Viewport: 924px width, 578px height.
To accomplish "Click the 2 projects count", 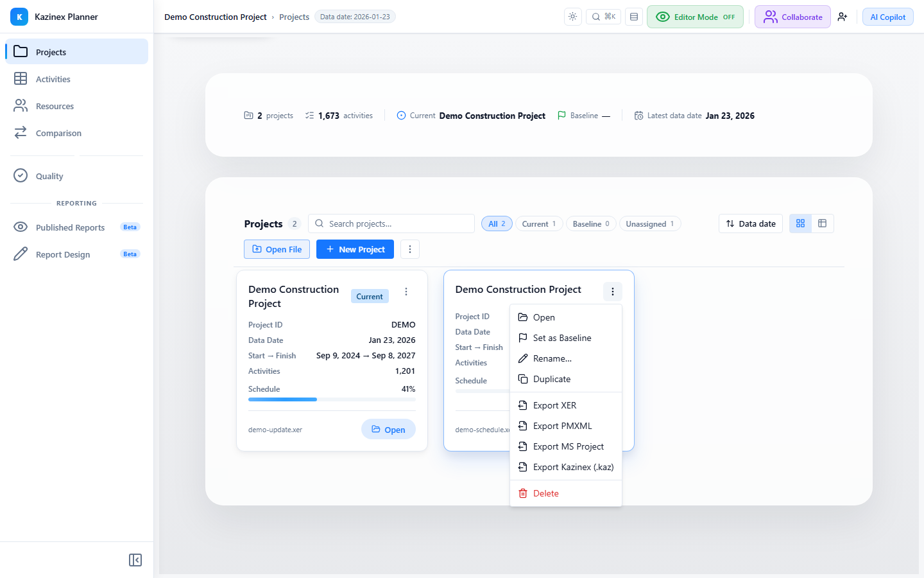I will click(x=268, y=116).
